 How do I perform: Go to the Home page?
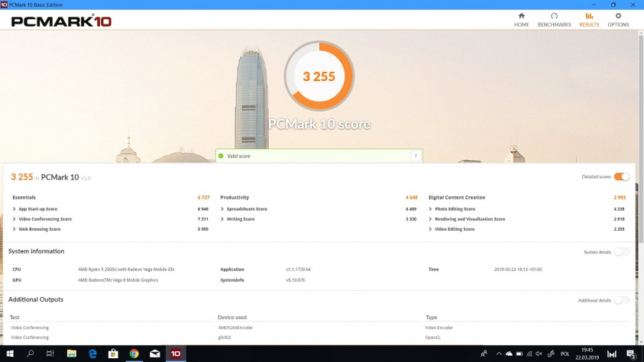point(521,20)
